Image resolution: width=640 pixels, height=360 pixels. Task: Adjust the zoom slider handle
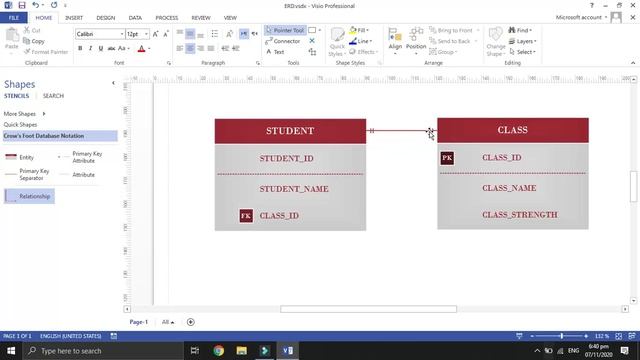coord(562,336)
